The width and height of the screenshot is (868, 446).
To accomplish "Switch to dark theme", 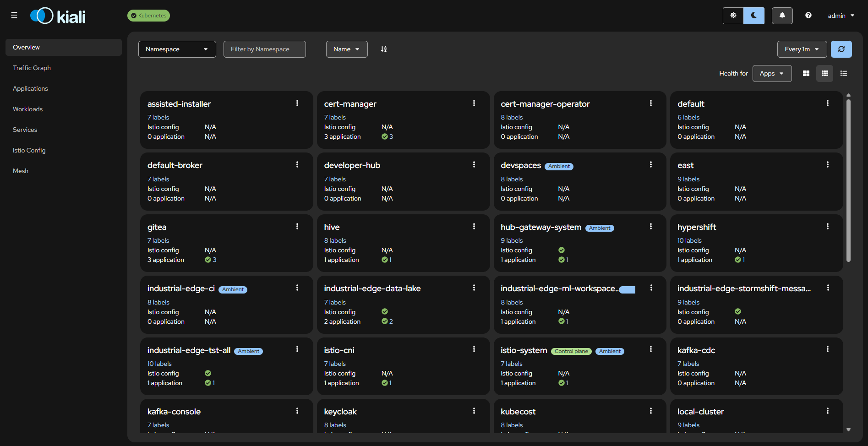I will click(754, 16).
